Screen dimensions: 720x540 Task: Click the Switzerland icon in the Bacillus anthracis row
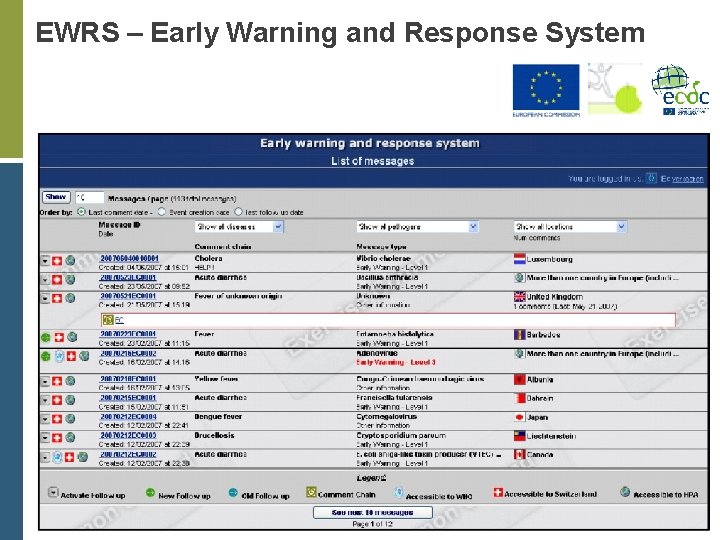pos(56,280)
